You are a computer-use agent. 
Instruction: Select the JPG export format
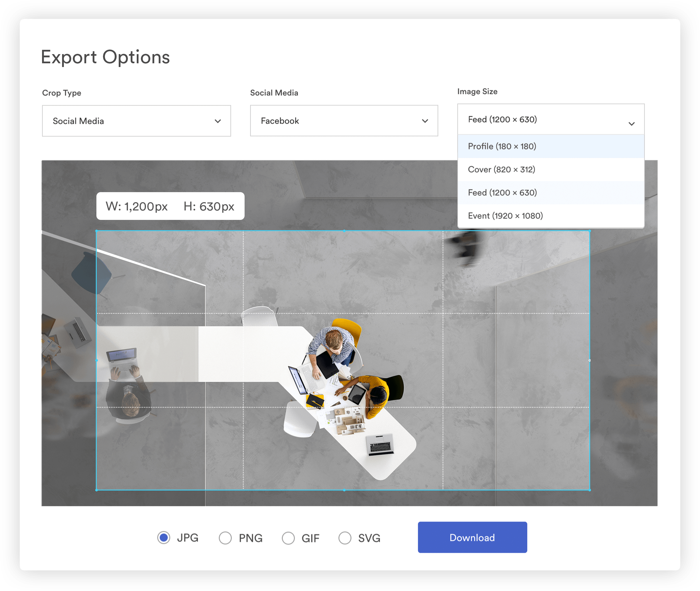pos(164,538)
